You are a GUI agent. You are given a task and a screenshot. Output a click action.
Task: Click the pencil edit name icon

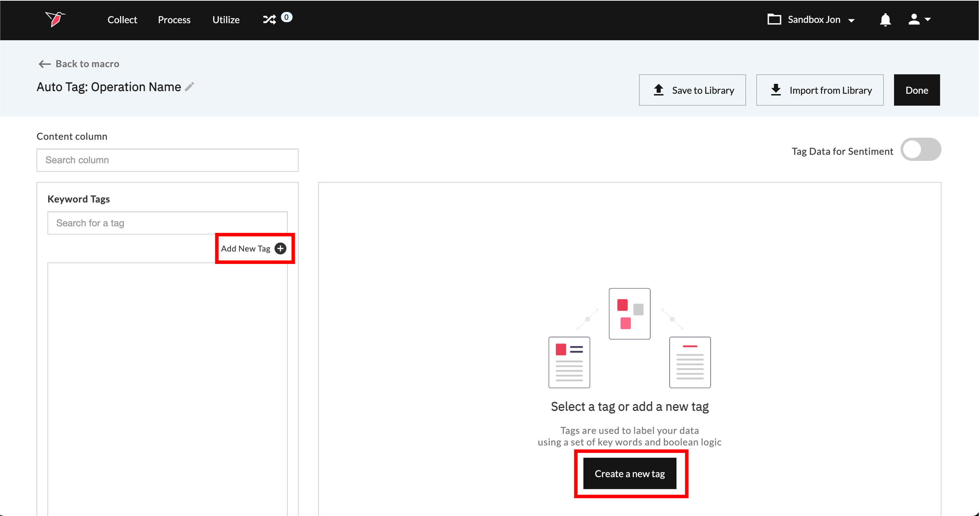click(x=190, y=87)
